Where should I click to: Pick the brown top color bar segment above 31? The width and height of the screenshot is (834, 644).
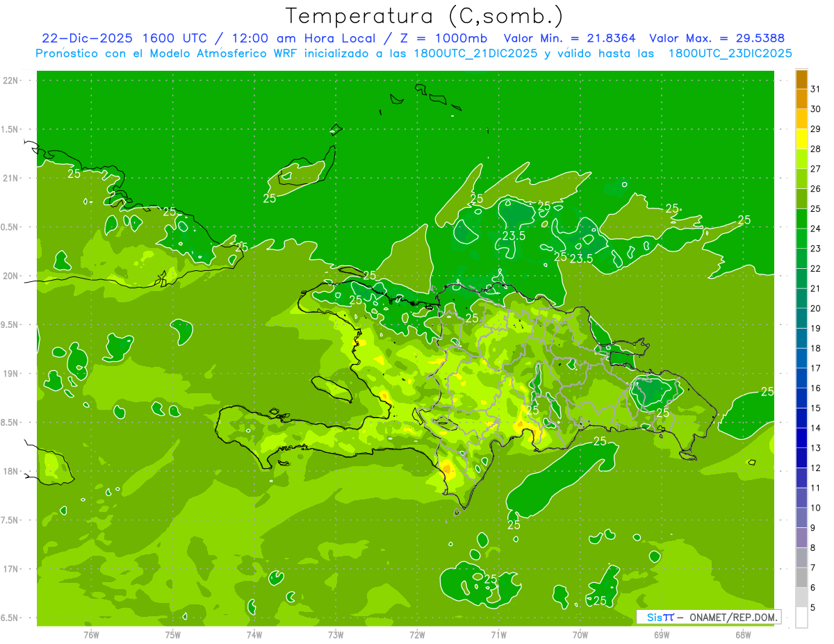pos(801,79)
